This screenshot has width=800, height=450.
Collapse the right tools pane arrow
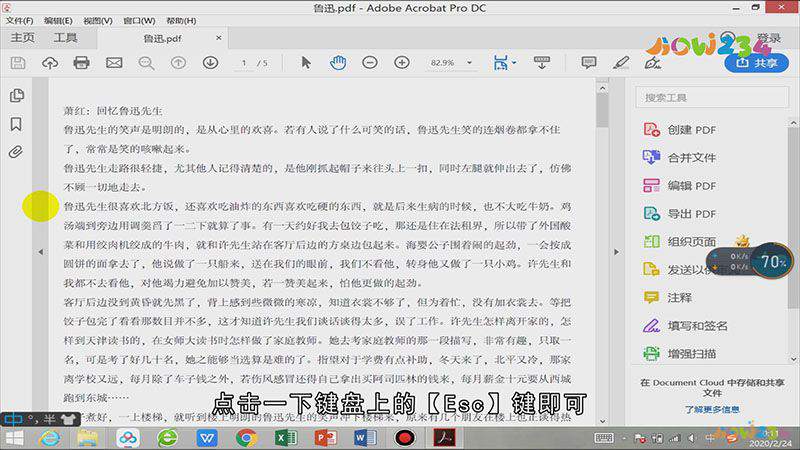pyautogui.click(x=616, y=252)
